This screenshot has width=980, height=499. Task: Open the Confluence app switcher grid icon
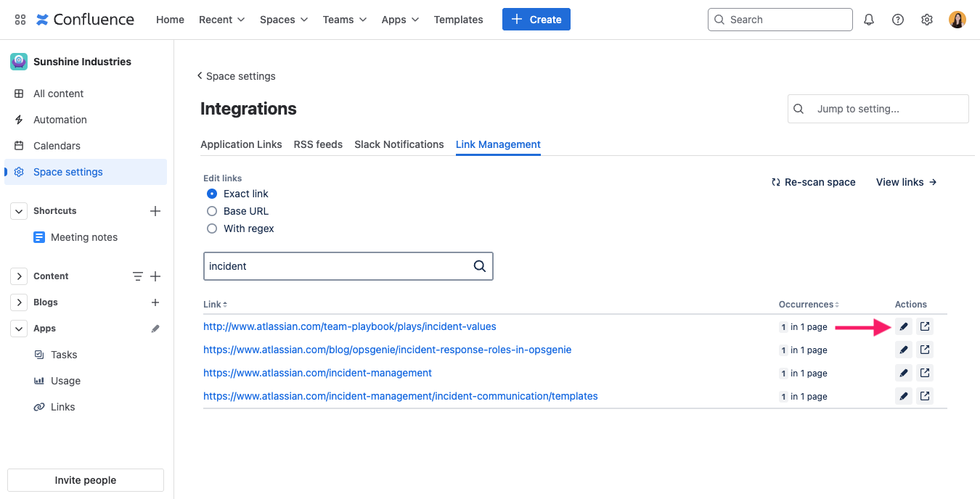click(x=20, y=20)
